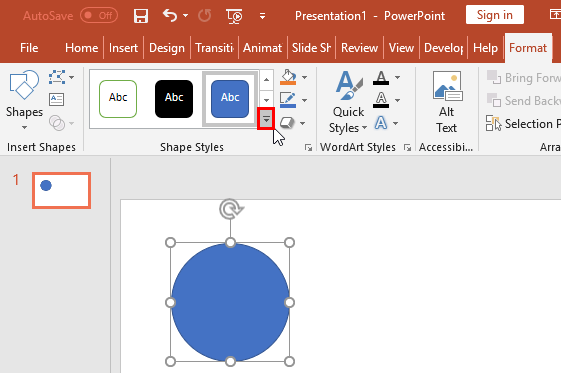
Task: Click the Text Effects icon
Action: click(x=381, y=123)
